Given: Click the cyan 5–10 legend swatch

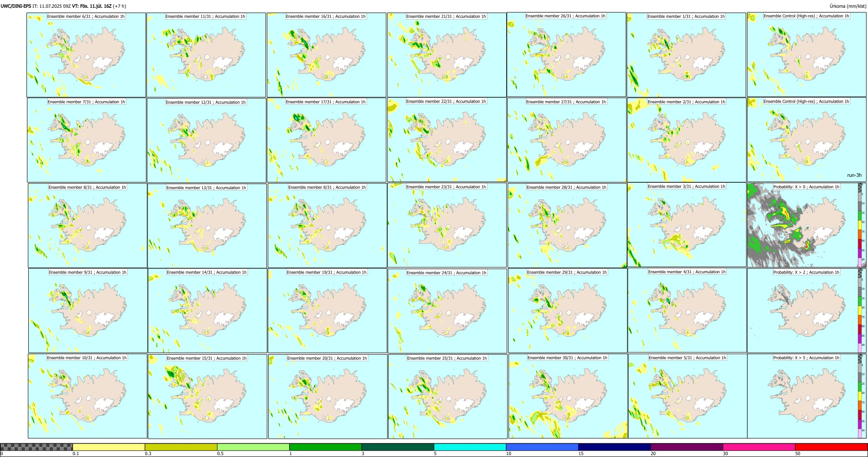Looking at the screenshot, I should pos(470,447).
